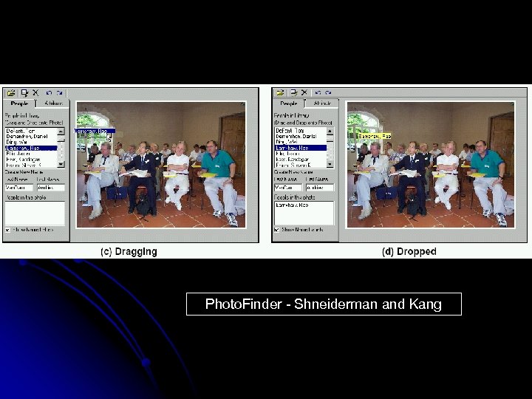Select highlighted "Earnshaw, Rae" in Dragging window list
532x399 pixels.
(31, 148)
